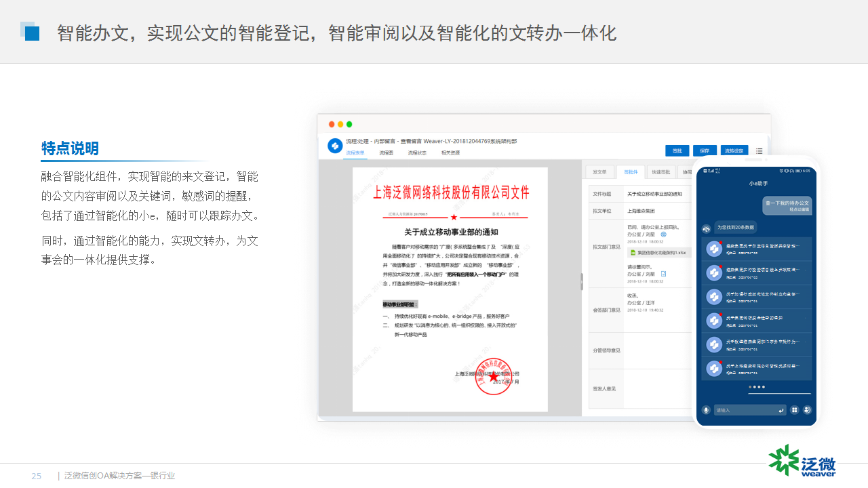
Task: Select the 签批件 tab in right panel
Action: (630, 172)
